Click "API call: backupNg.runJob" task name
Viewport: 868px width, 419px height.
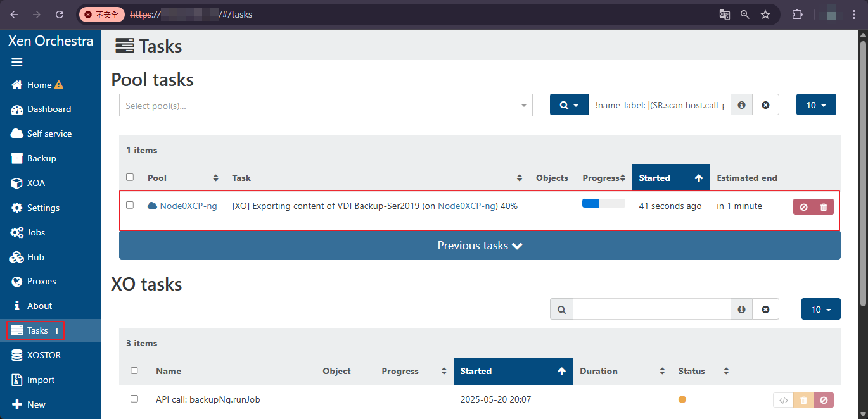tap(208, 399)
